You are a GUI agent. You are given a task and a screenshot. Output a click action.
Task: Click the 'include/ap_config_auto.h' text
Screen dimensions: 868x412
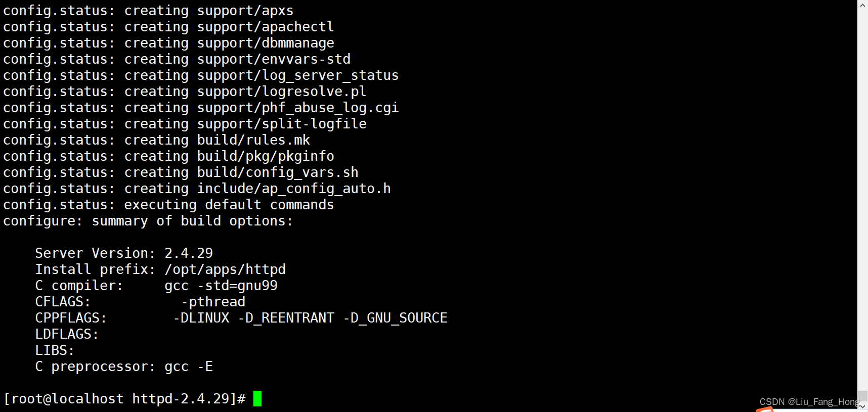coord(294,189)
